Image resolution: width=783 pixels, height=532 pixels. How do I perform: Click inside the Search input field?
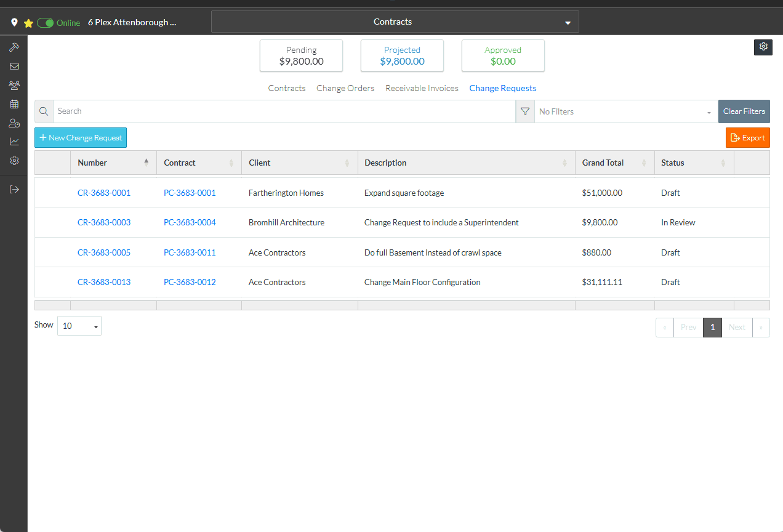pos(283,111)
